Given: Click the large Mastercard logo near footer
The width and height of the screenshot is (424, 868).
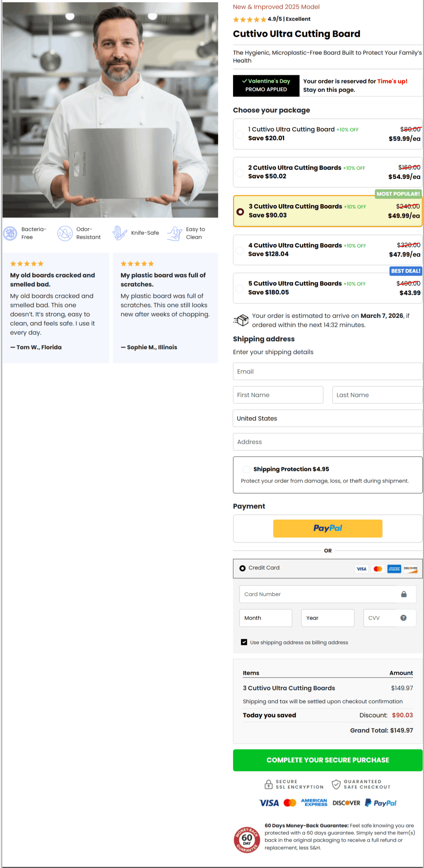Looking at the screenshot, I should coord(290,803).
